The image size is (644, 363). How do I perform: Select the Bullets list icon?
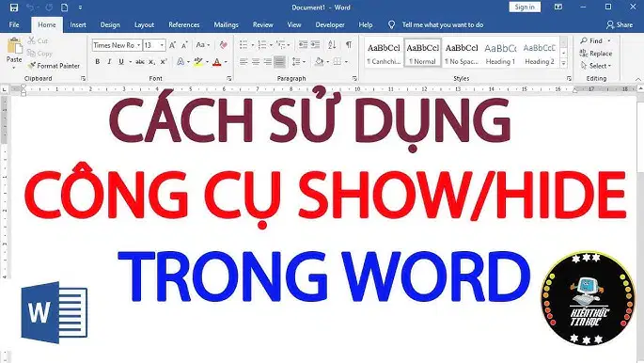pyautogui.click(x=243, y=45)
